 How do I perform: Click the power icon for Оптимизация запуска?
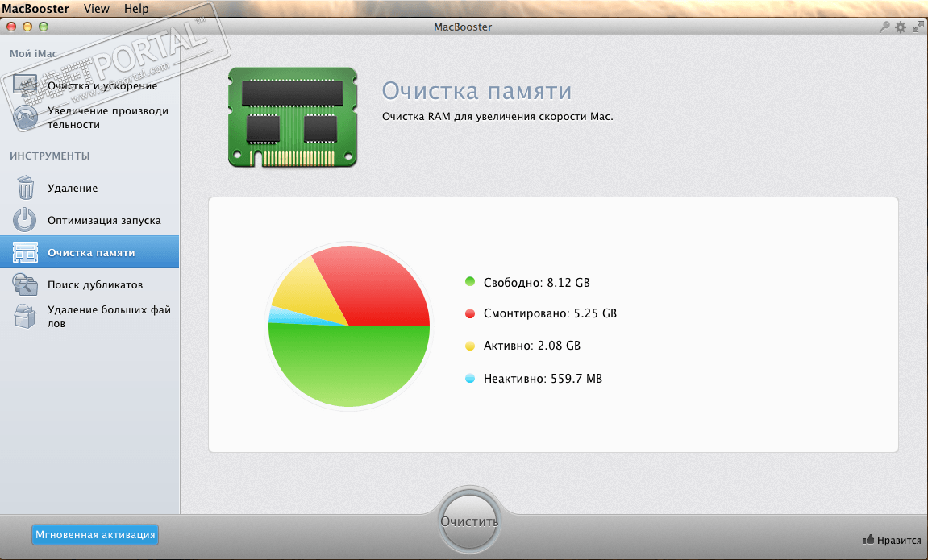[25, 220]
